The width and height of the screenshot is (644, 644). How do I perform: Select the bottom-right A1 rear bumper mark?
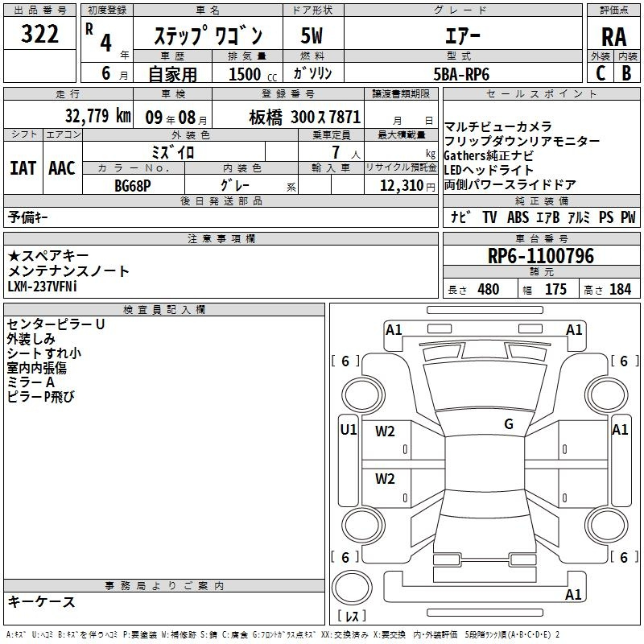click(573, 594)
